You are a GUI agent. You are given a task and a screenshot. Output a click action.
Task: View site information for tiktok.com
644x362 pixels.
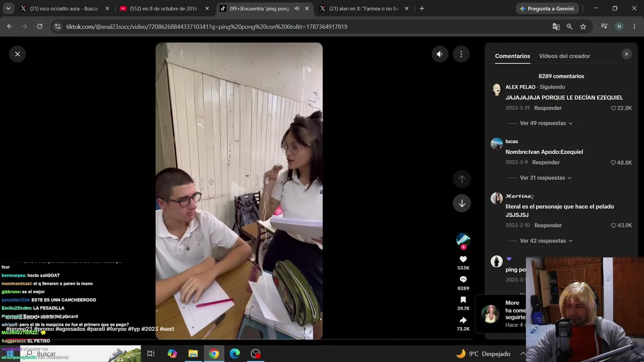tap(57, 27)
